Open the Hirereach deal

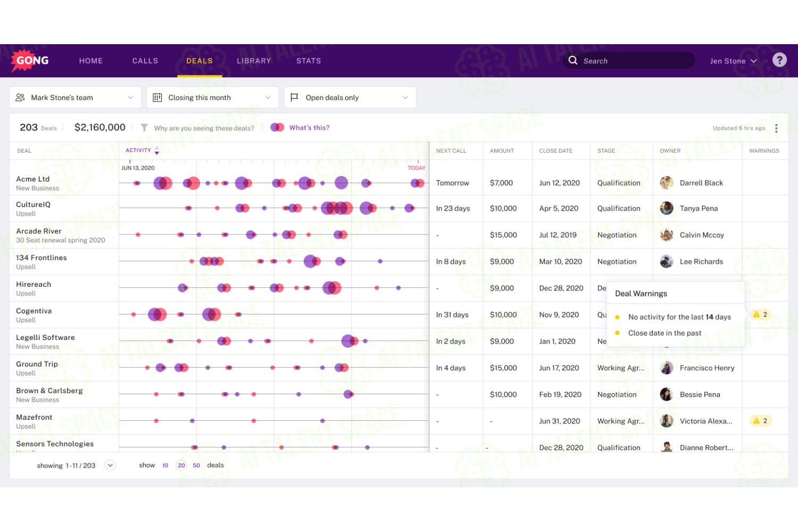pos(34,284)
